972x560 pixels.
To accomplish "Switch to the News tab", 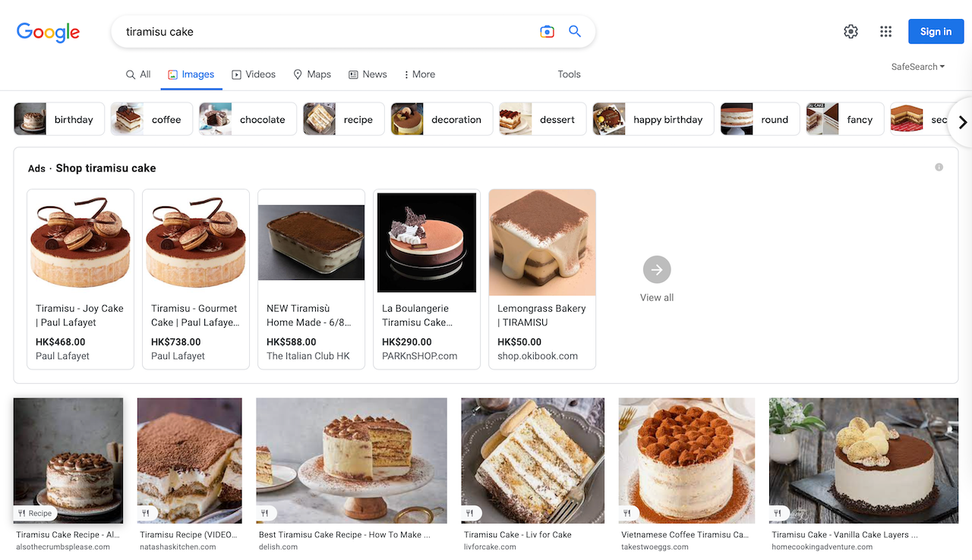I will point(368,74).
